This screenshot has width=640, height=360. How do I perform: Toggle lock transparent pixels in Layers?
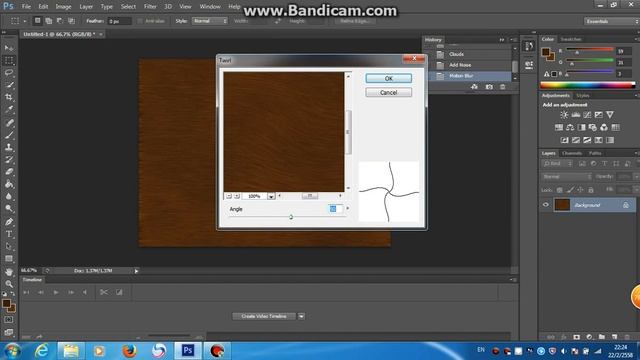click(560, 190)
